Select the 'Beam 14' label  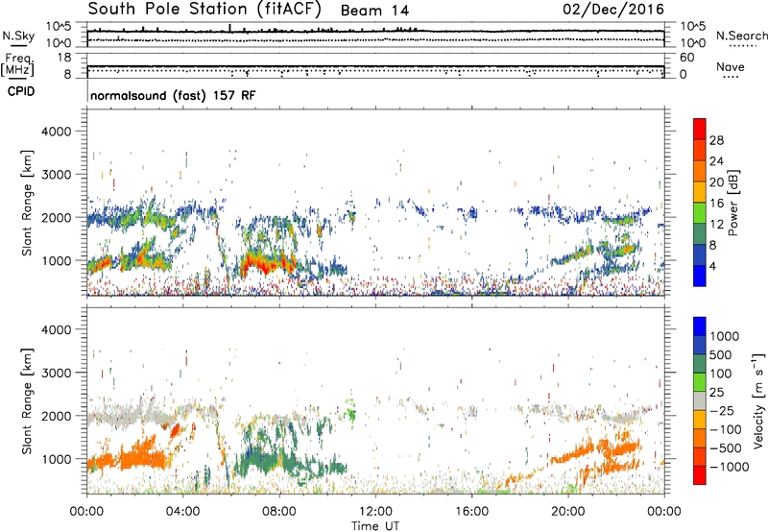click(x=374, y=11)
